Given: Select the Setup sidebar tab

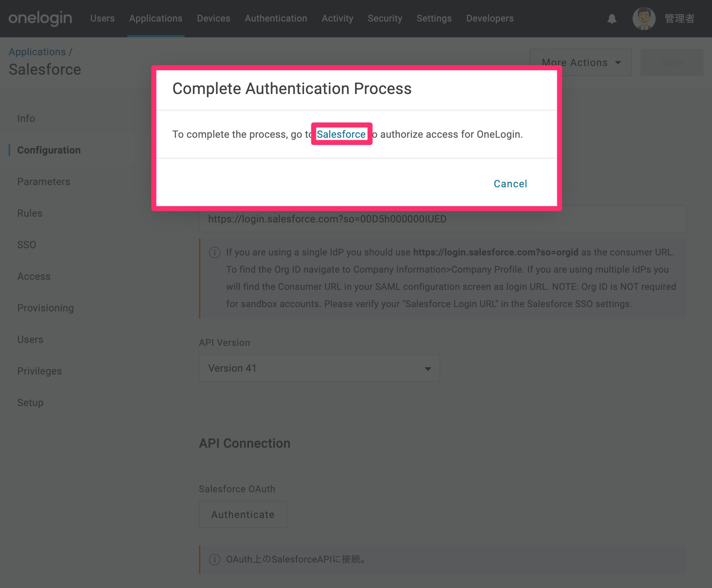Looking at the screenshot, I should (30, 403).
